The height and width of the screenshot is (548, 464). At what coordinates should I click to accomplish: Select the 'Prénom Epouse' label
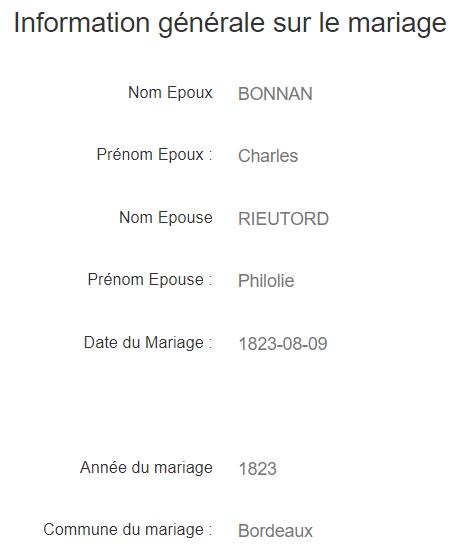pos(150,280)
